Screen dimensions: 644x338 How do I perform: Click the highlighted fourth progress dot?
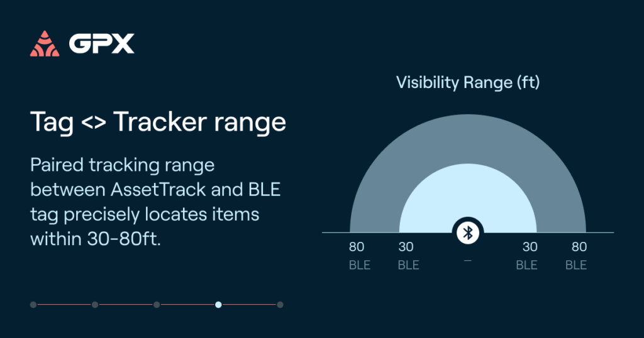(x=218, y=305)
